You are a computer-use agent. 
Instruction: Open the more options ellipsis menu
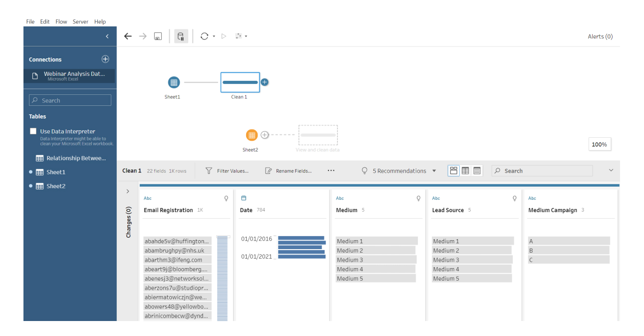tap(331, 171)
